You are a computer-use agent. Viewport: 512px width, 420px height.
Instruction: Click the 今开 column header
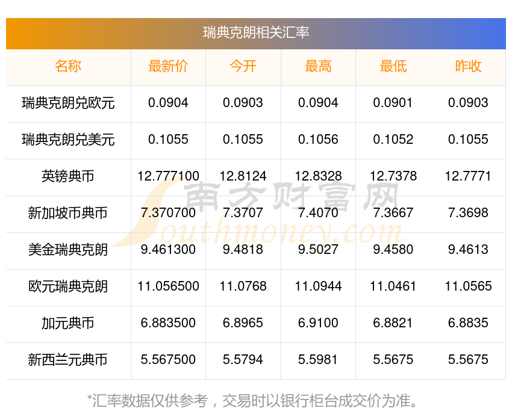pos(243,66)
